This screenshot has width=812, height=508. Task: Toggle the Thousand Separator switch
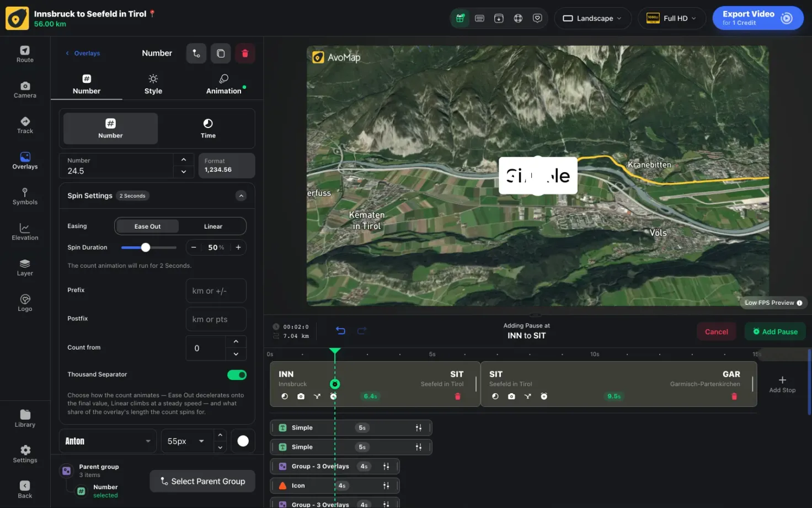(x=237, y=375)
